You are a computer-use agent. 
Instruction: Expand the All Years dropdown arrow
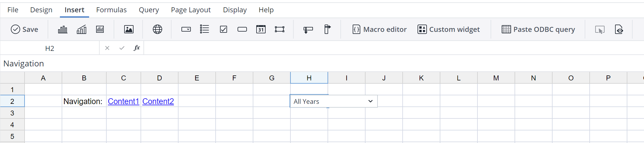pos(371,101)
